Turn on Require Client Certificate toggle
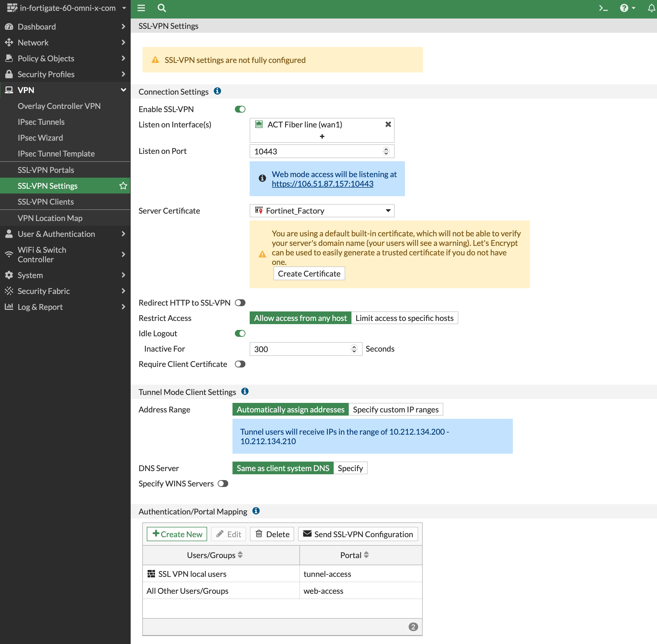The height and width of the screenshot is (644, 657). (240, 364)
